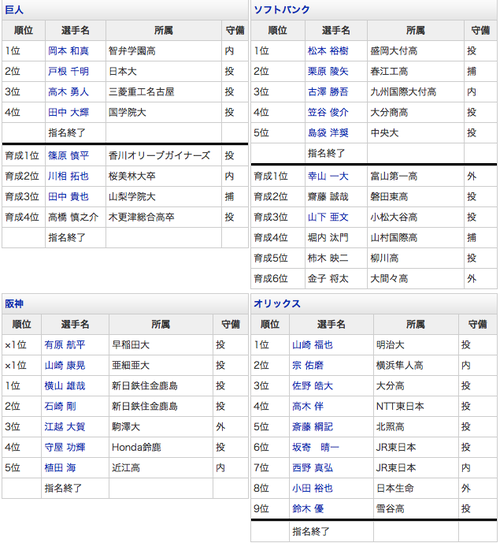The image size is (500, 543).
Task: Open 栗原 陵矢 player link
Action: (328, 71)
